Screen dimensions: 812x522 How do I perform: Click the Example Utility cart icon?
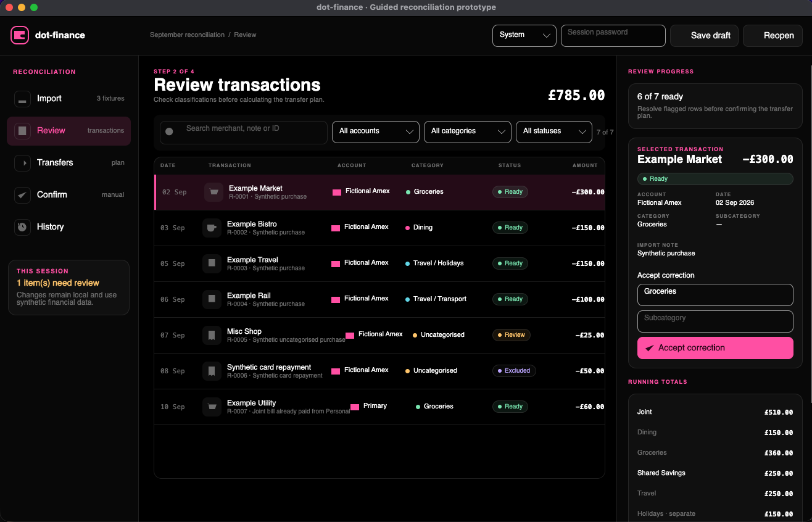(x=212, y=407)
